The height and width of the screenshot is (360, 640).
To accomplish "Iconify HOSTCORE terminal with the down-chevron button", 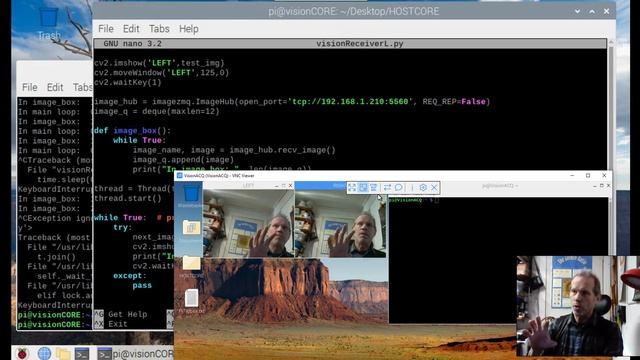I will pyautogui.click(x=577, y=11).
